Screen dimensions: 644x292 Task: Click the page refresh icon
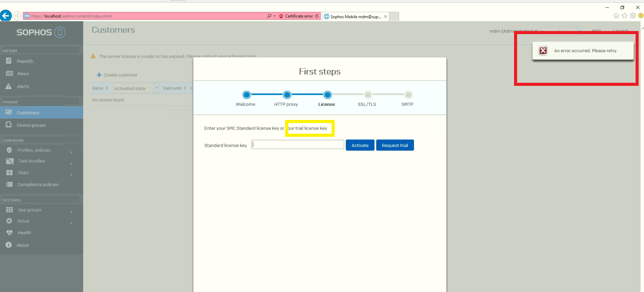tap(317, 16)
